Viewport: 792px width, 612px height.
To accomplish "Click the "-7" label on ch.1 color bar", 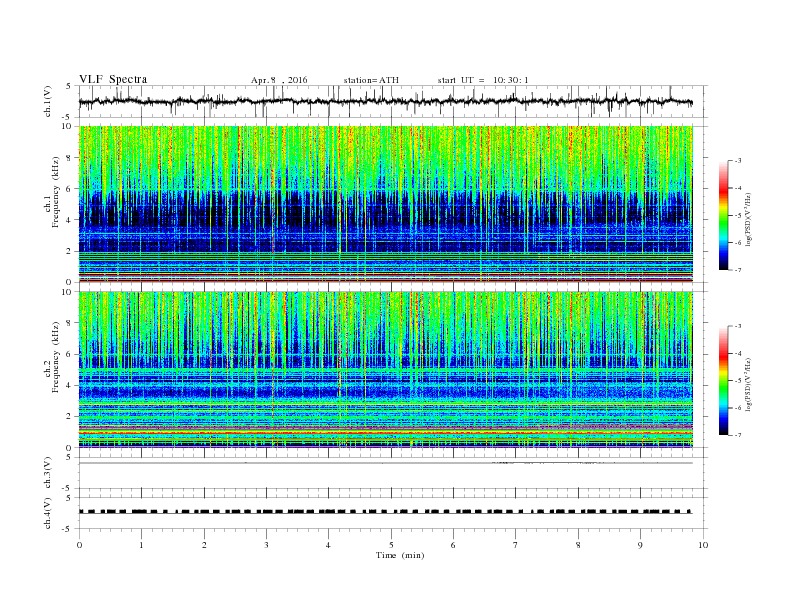I will pos(738,270).
